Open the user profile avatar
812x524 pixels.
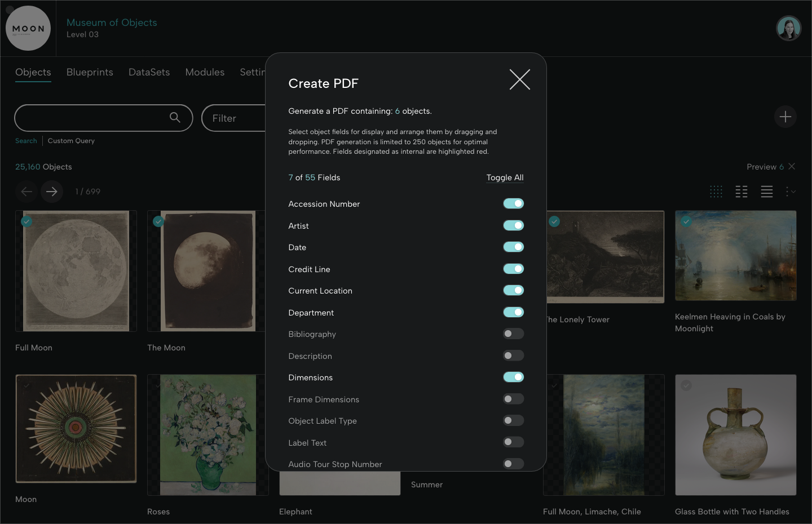[788, 28]
